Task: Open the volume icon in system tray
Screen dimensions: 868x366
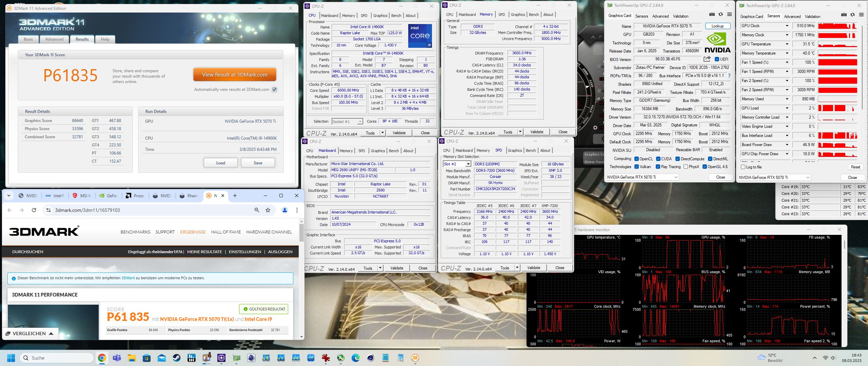Action: coord(833,358)
